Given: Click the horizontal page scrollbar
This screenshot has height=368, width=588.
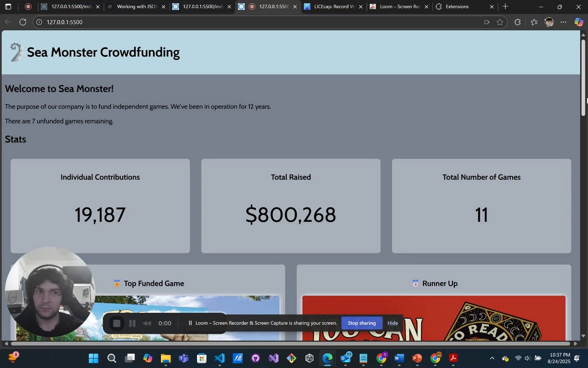Looking at the screenshot, I should tap(290, 344).
